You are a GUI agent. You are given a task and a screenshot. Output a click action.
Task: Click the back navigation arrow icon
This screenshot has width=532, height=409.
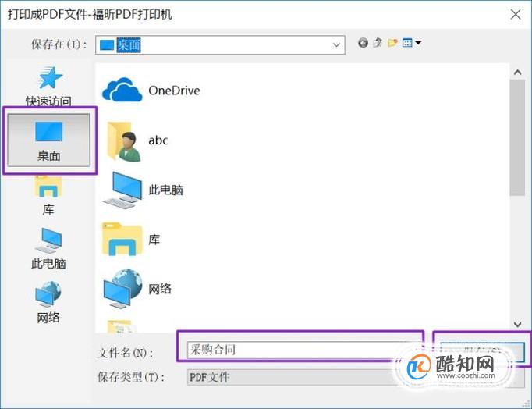point(363,43)
